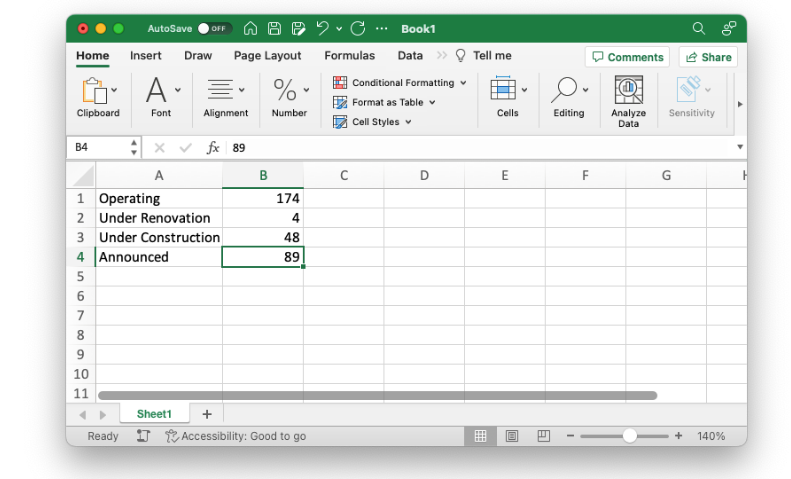Viewport: 791px width, 479px height.
Task: Add a new sheet with plus button
Action: coord(207,414)
